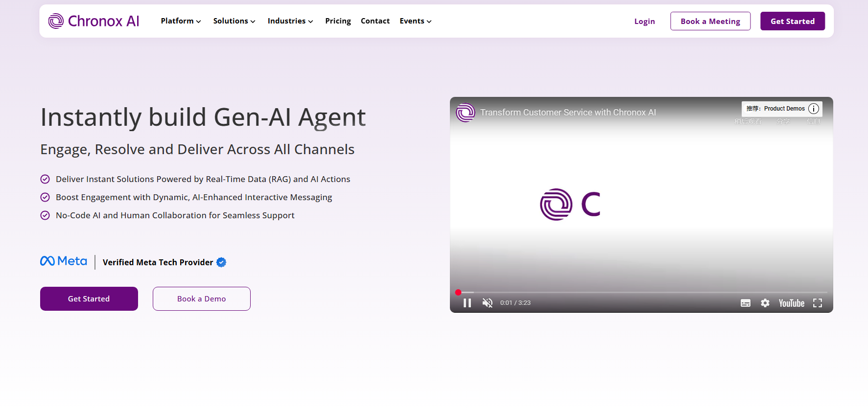Image resolution: width=868 pixels, height=414 pixels.
Task: Enter fullscreen video mode
Action: (817, 303)
